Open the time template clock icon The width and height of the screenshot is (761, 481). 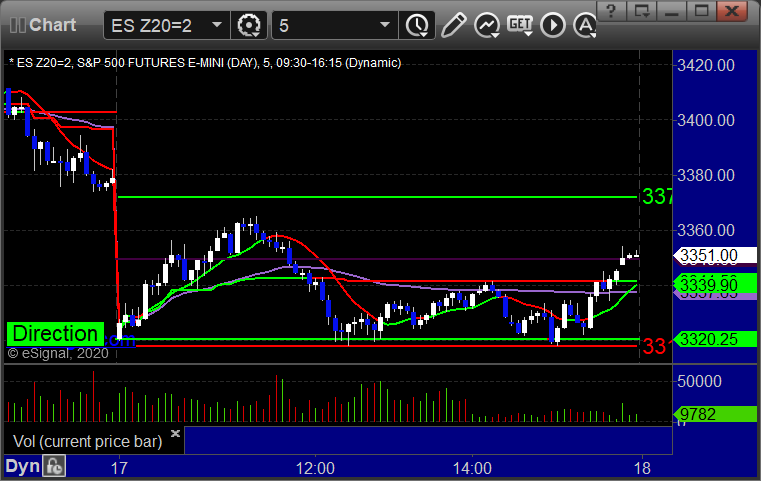coord(417,25)
